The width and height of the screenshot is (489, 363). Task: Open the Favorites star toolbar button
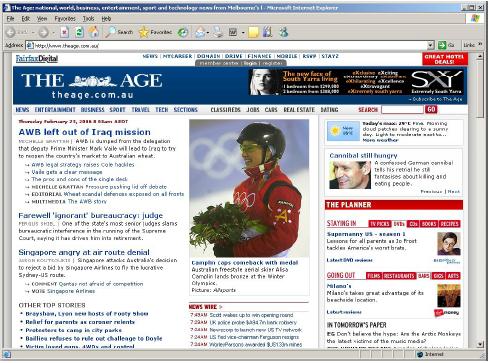(155, 32)
